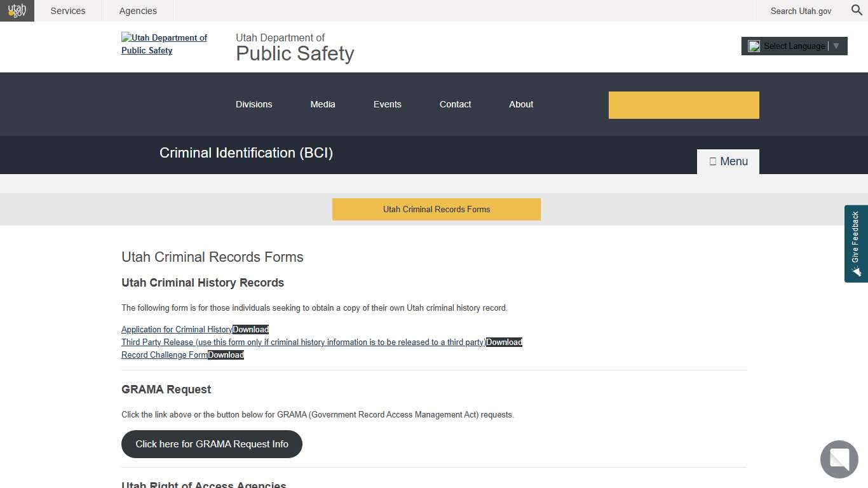This screenshot has width=868, height=488.
Task: Click the paintbrush icon on Give Feedback tab
Action: 856,272
